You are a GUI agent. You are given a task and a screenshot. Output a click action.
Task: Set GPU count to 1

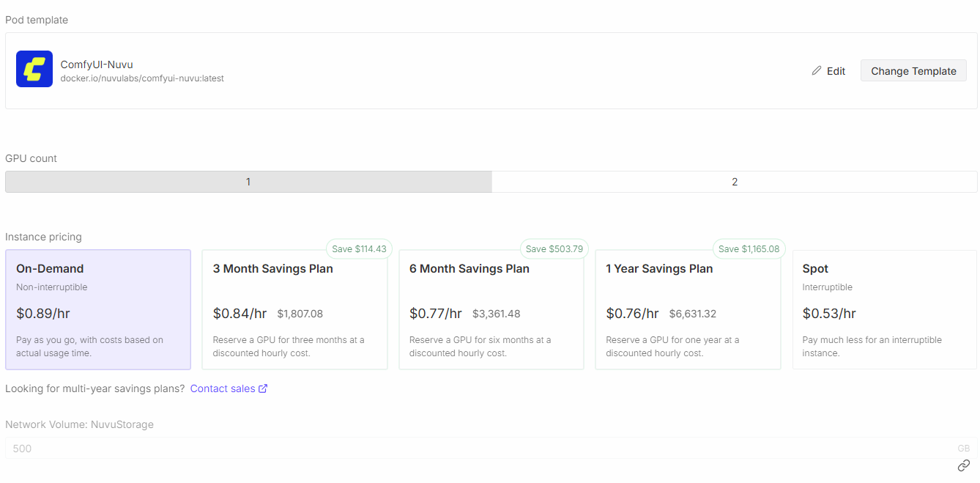pos(248,182)
